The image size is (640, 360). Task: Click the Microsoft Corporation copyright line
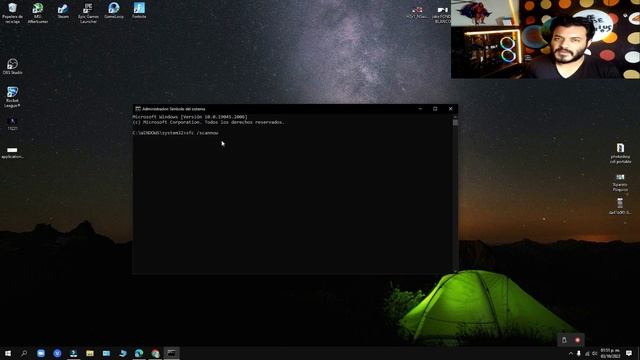[x=208, y=122]
